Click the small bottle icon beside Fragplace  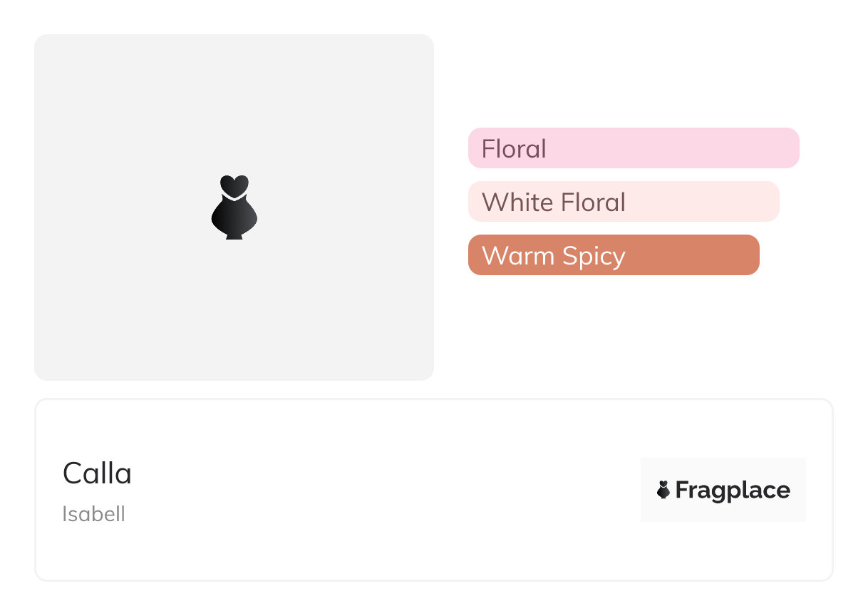tap(663, 490)
